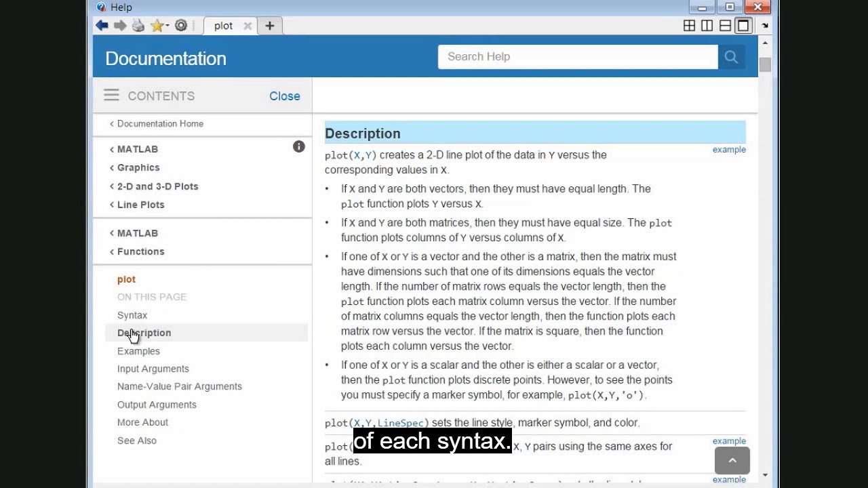This screenshot has width=868, height=488.
Task: Split tabs top and bottom
Action: point(725,26)
